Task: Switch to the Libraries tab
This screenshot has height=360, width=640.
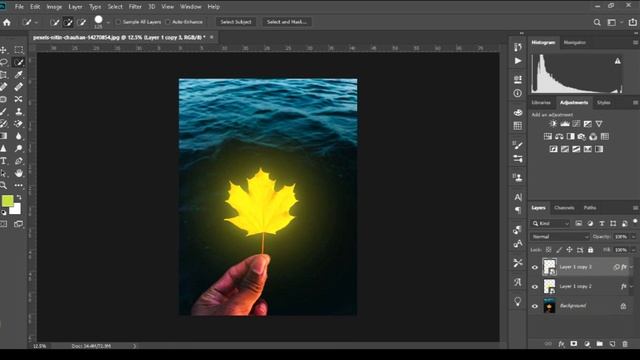Action: pos(541,103)
